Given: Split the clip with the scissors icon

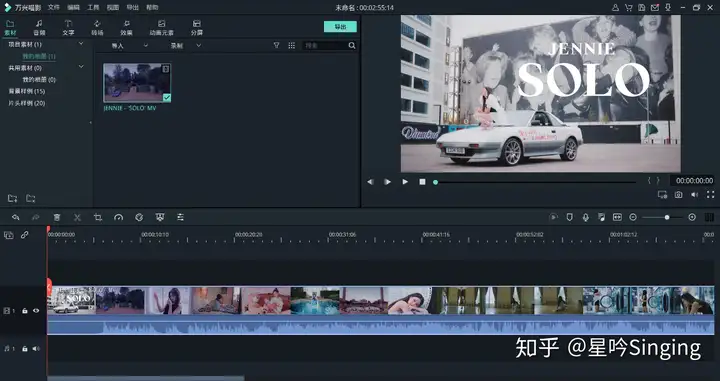Looking at the screenshot, I should pyautogui.click(x=78, y=218).
